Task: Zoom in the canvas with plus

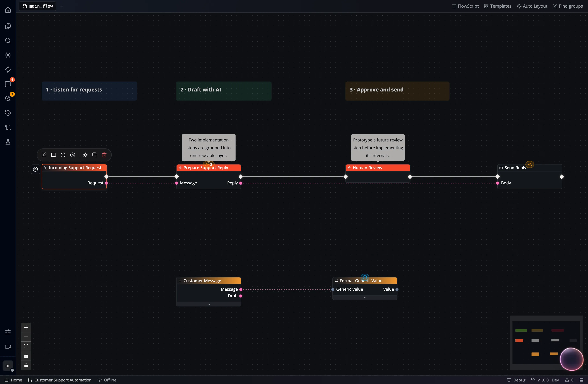Action: [26, 328]
